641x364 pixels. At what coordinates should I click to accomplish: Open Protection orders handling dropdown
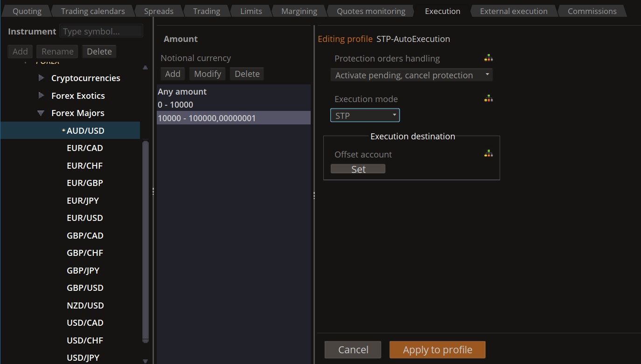411,75
